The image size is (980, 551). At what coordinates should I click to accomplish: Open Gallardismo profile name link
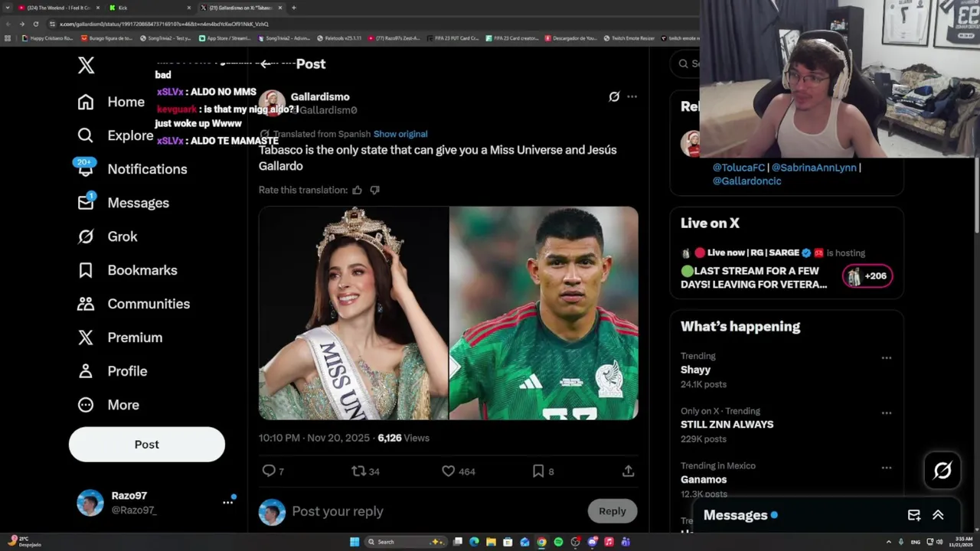click(x=320, y=97)
